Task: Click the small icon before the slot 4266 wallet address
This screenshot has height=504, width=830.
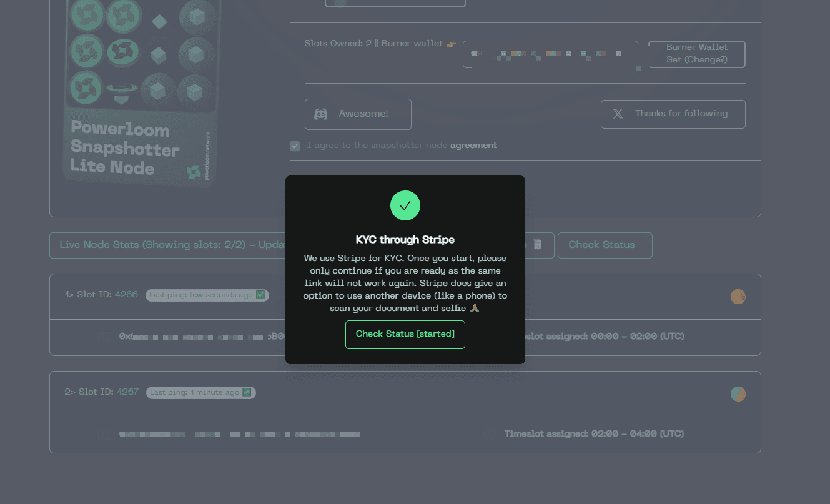Action: (x=104, y=337)
